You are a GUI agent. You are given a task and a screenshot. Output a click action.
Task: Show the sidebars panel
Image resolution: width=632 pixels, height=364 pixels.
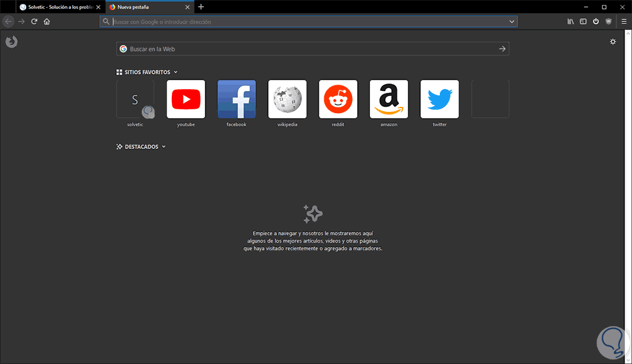pyautogui.click(x=583, y=21)
